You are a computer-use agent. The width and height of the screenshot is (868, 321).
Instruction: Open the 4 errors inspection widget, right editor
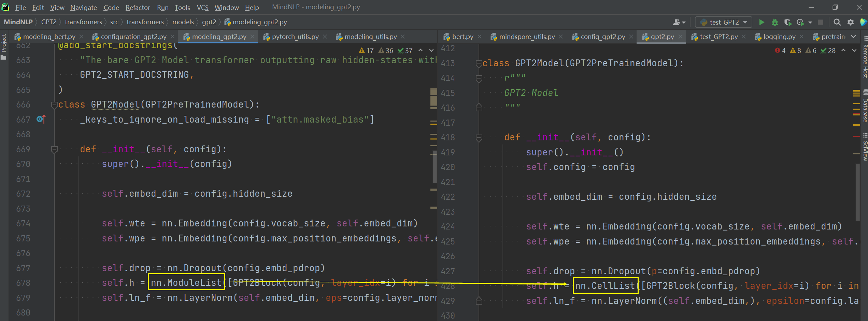coord(781,51)
